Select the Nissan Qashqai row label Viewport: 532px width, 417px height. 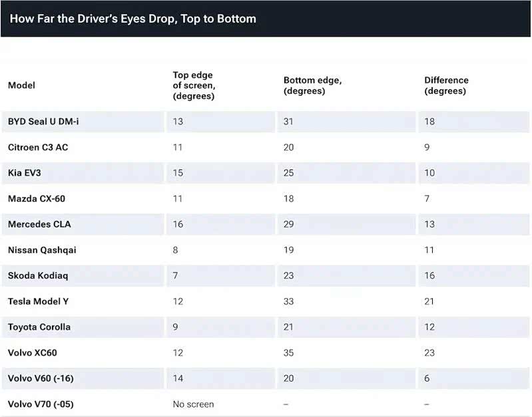(x=42, y=250)
